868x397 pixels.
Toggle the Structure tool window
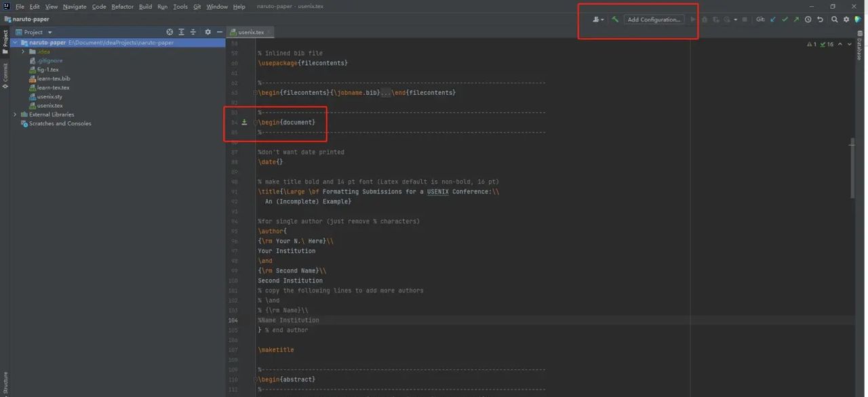point(5,383)
